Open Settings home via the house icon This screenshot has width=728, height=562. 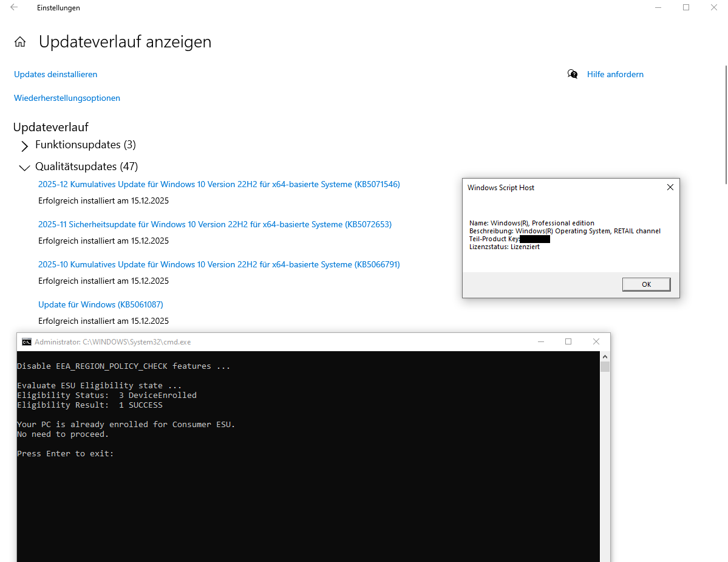21,41
